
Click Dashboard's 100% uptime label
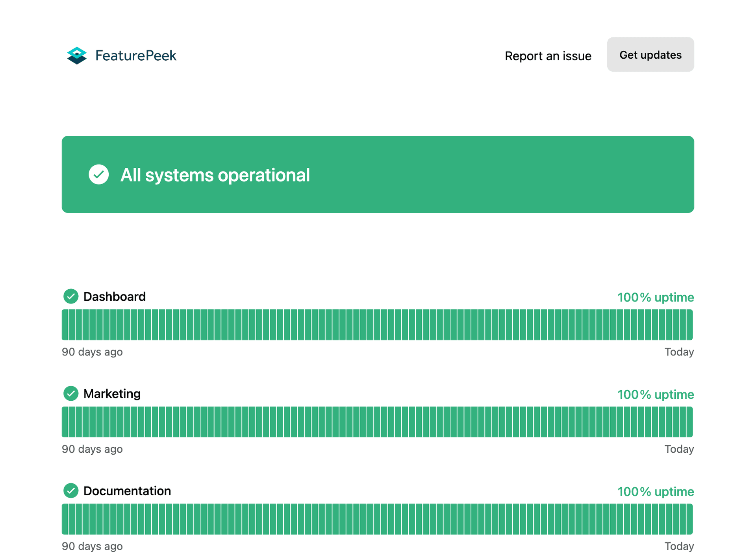(656, 297)
